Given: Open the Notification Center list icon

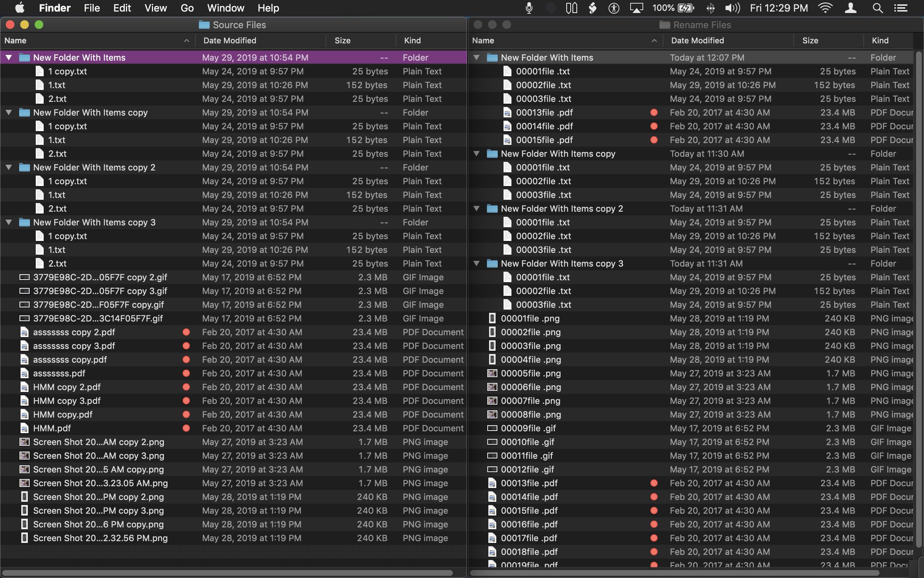Looking at the screenshot, I should point(901,8).
